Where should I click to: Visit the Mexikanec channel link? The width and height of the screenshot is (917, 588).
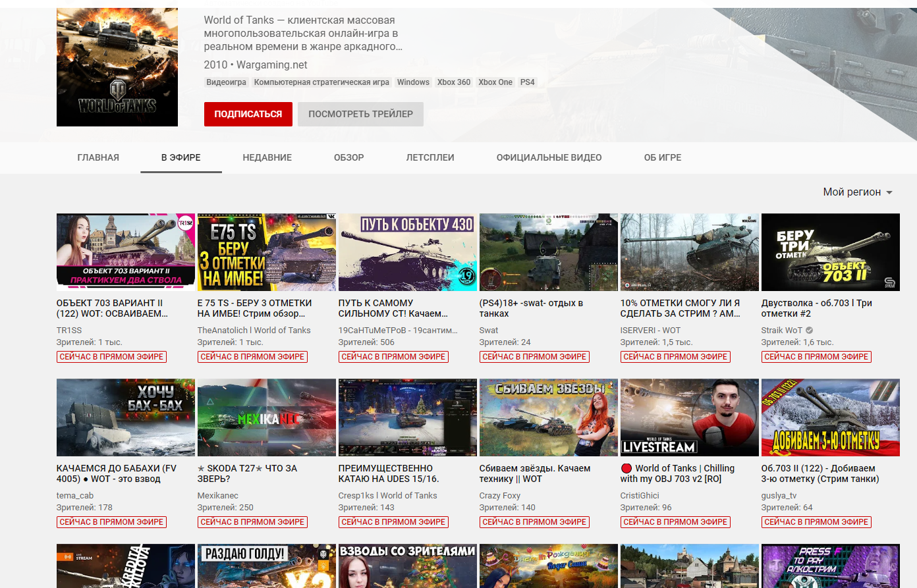pos(217,496)
